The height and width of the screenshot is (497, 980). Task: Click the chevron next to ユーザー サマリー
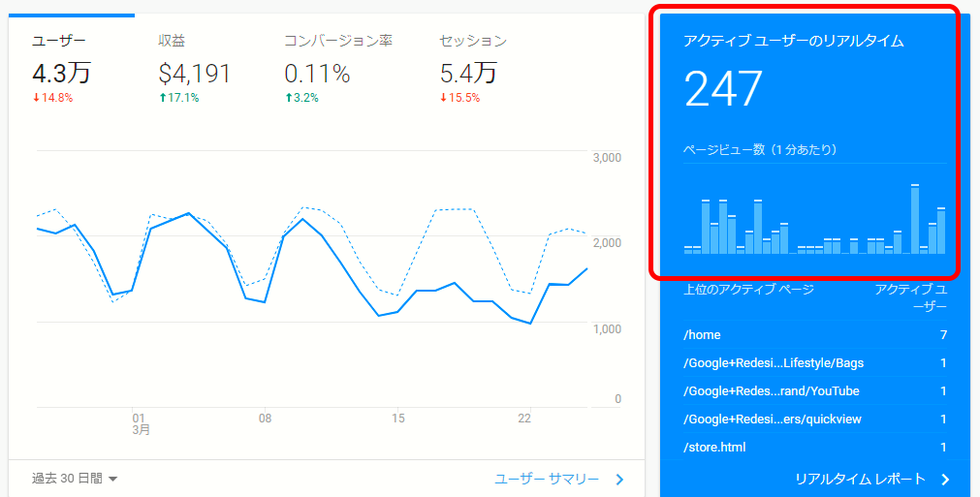point(619,479)
